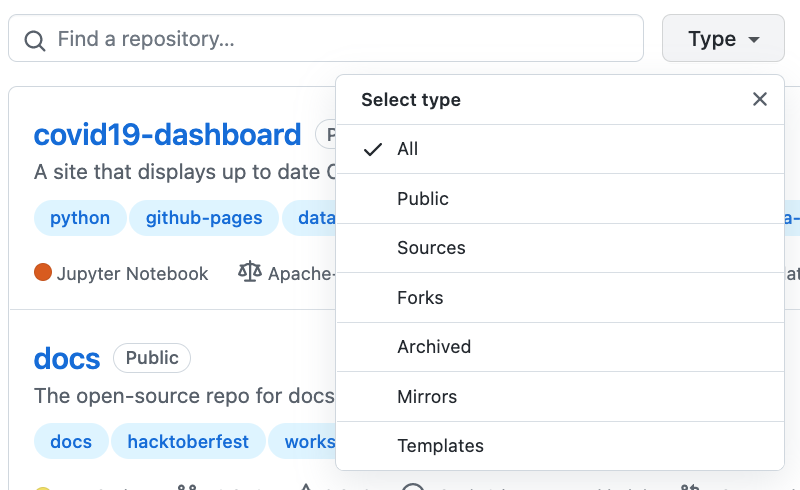Filter by Archived repositories
800x490 pixels.
click(560, 347)
